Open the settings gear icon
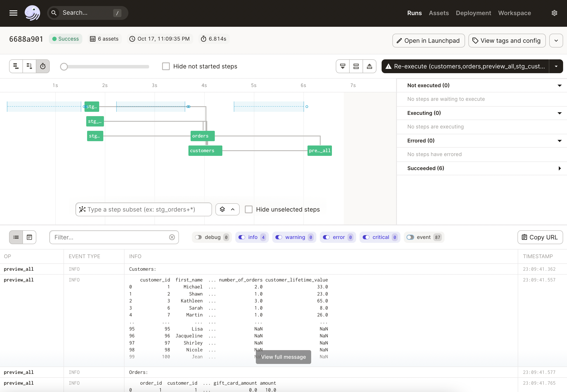 point(554,13)
